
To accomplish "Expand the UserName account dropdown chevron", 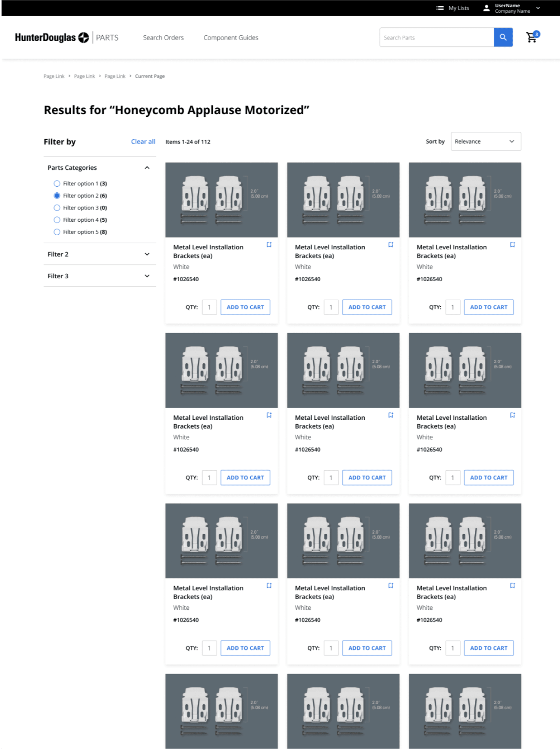I will pos(538,8).
